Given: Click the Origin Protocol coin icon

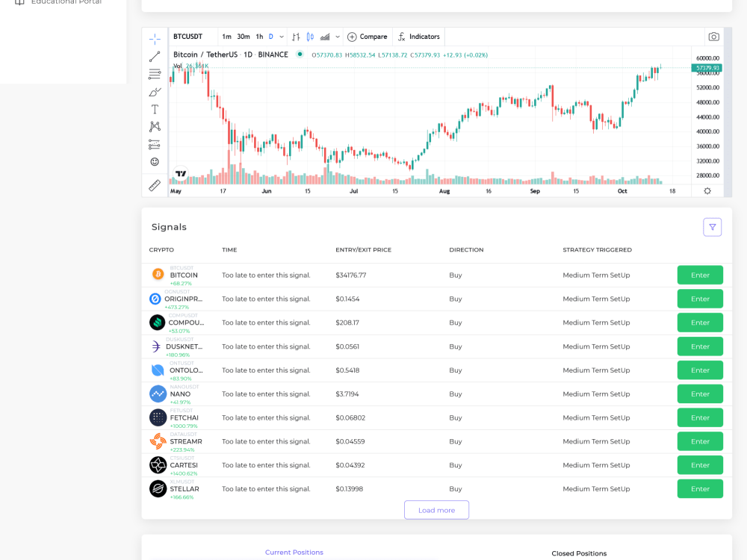Looking at the screenshot, I should [x=155, y=299].
